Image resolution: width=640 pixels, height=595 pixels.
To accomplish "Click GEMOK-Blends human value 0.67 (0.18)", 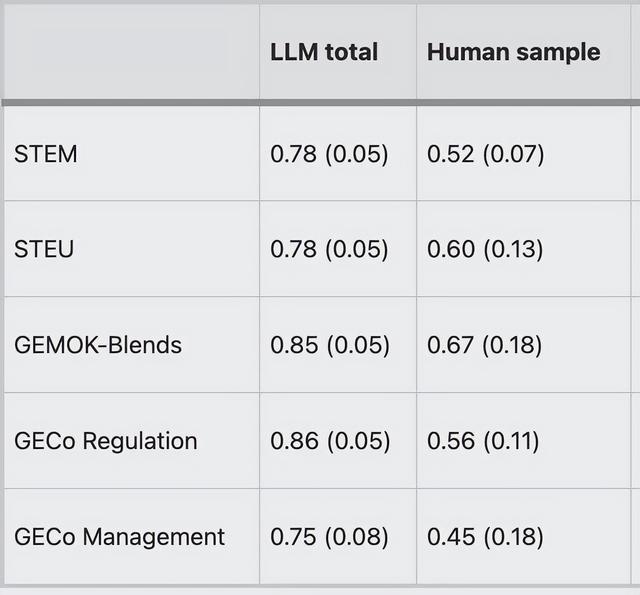I will click(x=485, y=345).
